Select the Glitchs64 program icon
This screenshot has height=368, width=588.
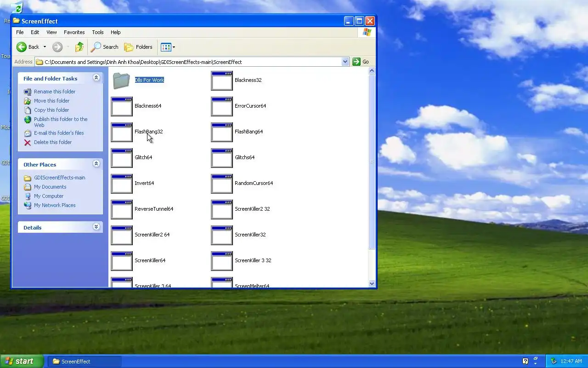click(x=222, y=158)
